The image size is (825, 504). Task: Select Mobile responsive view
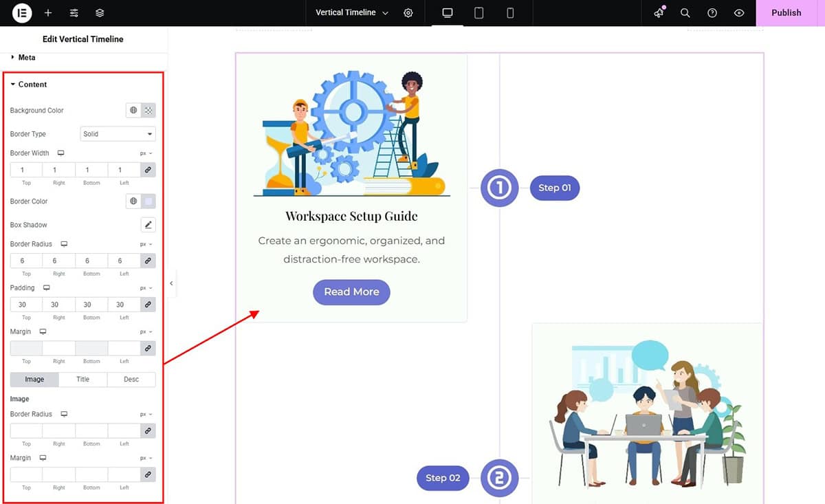tap(510, 13)
